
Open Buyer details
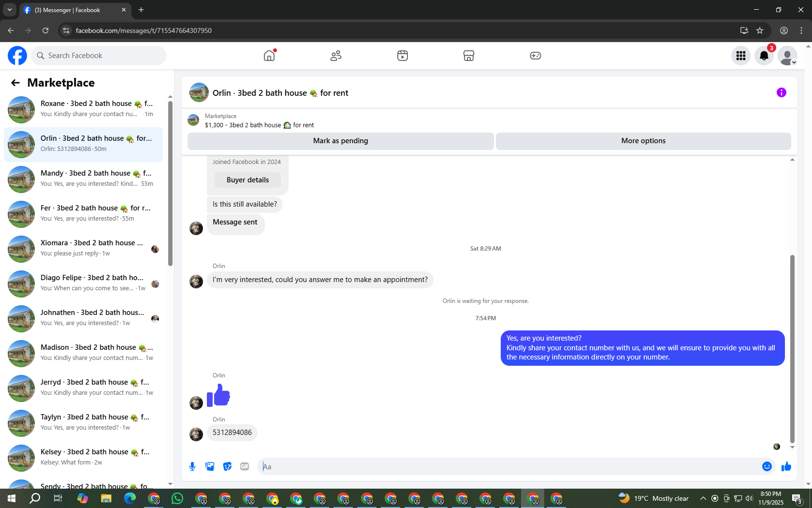tap(247, 180)
